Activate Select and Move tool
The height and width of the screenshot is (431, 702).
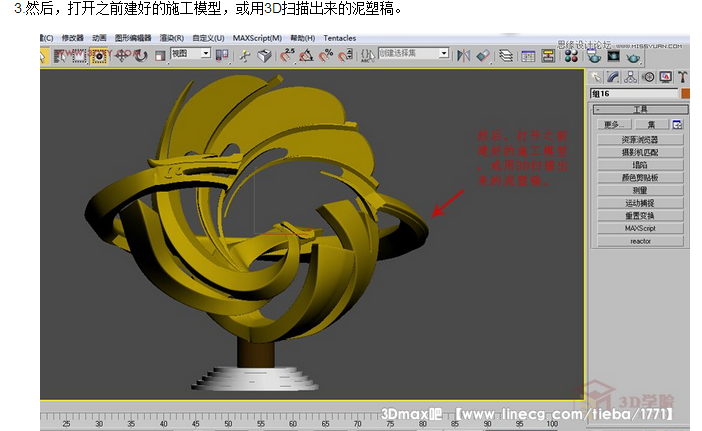[x=121, y=56]
